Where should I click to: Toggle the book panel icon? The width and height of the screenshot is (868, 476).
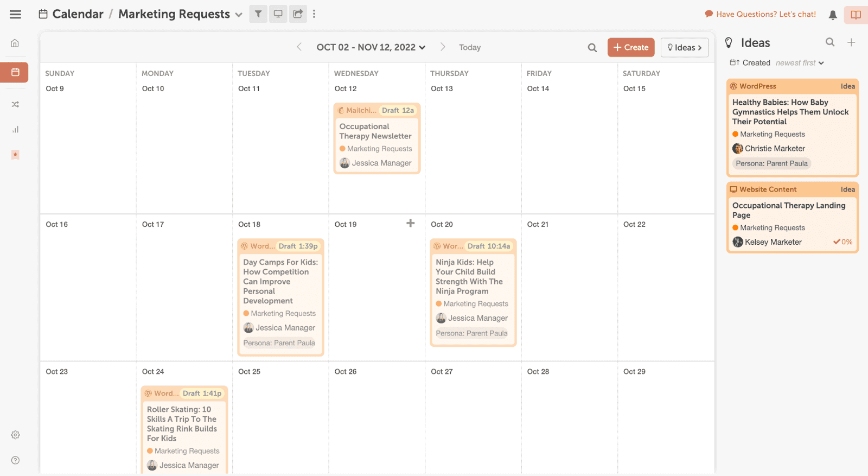click(856, 15)
